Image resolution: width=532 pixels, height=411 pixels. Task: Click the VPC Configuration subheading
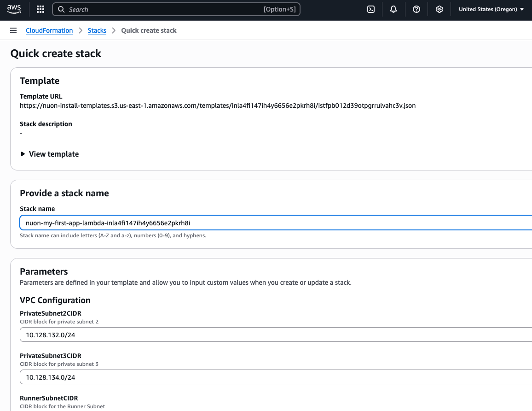pyautogui.click(x=55, y=300)
